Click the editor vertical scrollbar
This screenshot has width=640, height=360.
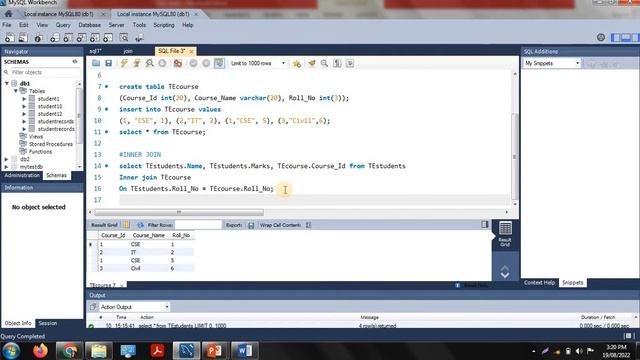tap(515, 157)
